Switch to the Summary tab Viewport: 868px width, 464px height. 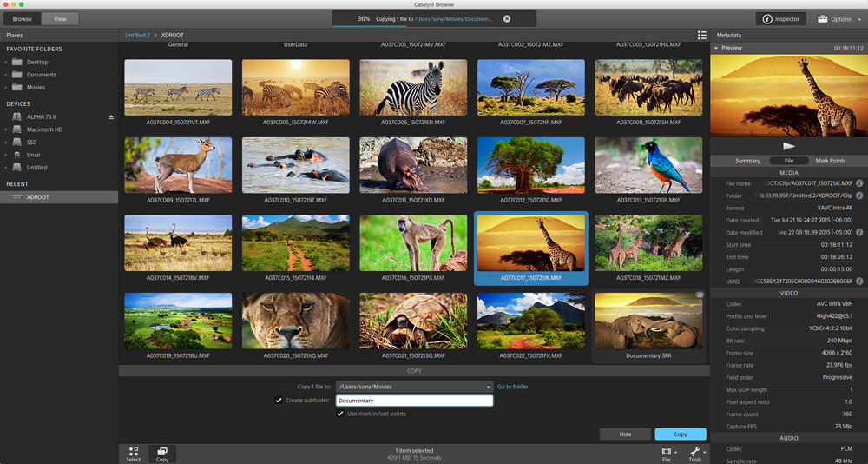(x=747, y=161)
